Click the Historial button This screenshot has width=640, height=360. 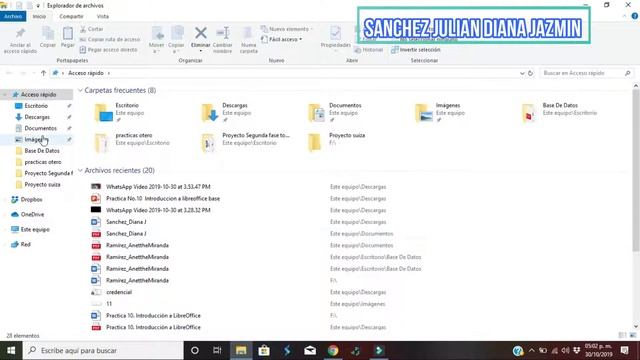tap(369, 49)
